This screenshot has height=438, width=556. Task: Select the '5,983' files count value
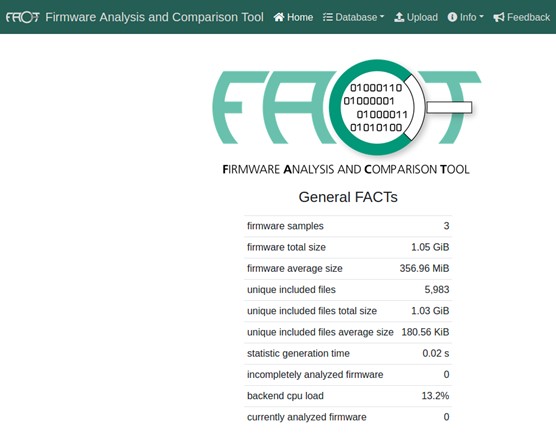(x=437, y=290)
